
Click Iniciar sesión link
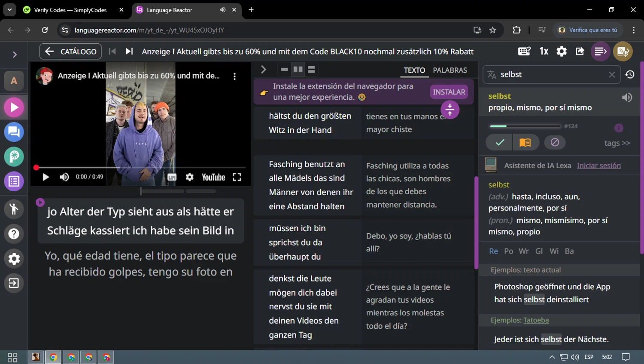pos(598,165)
